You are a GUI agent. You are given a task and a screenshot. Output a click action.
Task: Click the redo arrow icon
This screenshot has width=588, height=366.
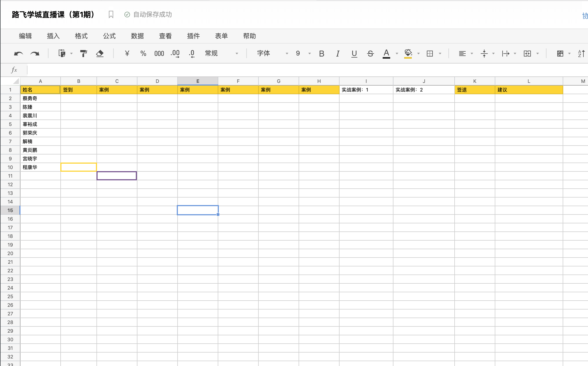35,54
